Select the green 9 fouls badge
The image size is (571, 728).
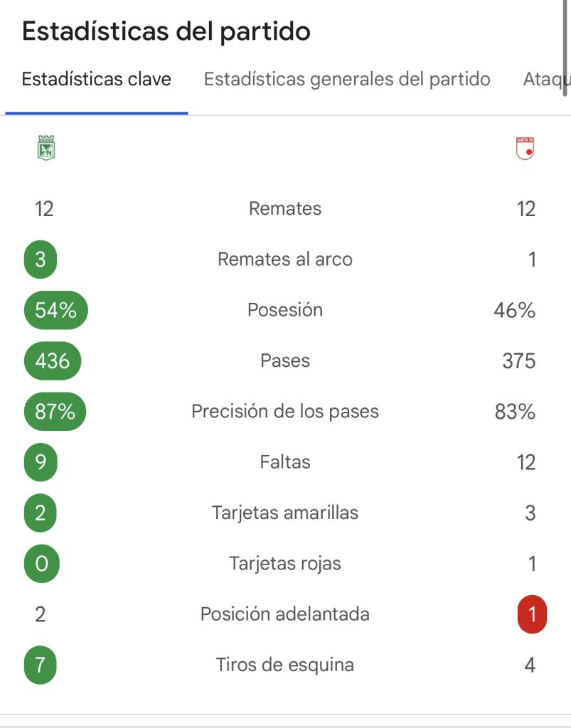coord(41,462)
